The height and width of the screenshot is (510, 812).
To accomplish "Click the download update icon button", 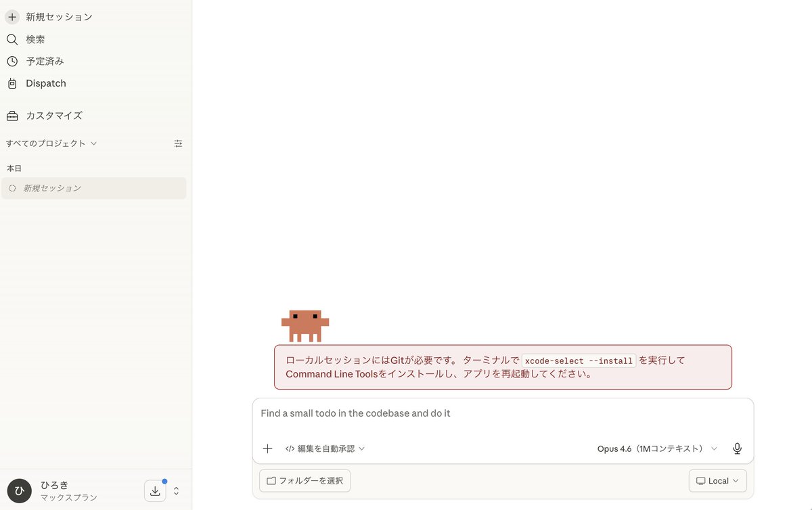I will (x=155, y=491).
